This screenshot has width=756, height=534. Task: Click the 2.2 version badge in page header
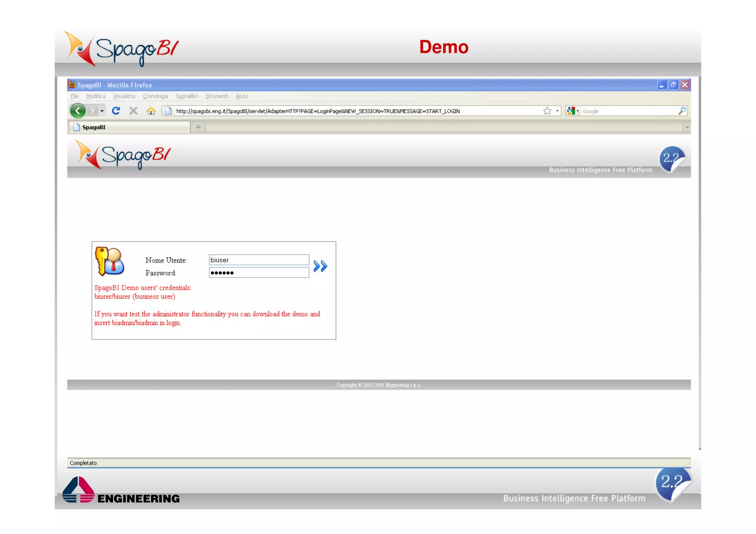673,159
